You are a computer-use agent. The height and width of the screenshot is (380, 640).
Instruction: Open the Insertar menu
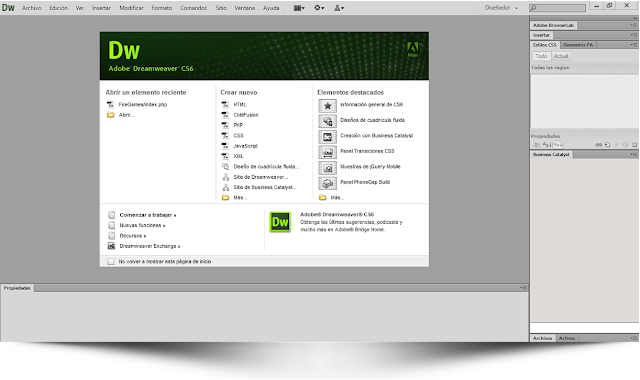101,8
